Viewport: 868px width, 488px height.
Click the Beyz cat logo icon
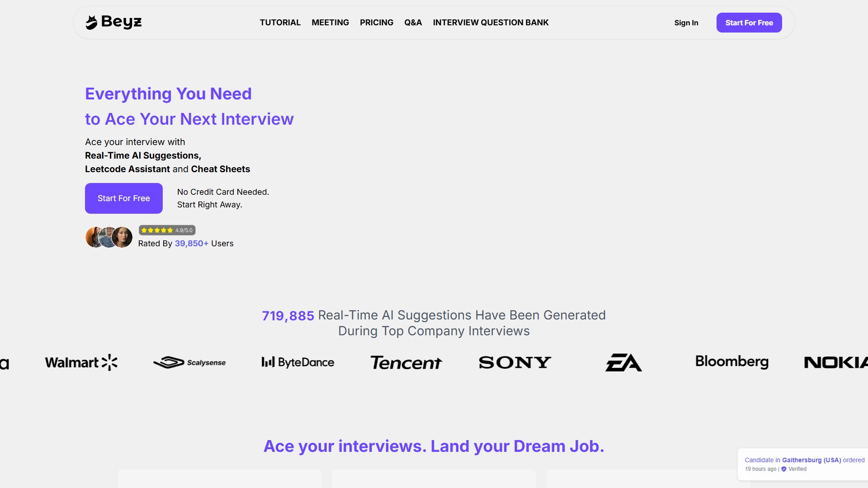[x=91, y=23]
